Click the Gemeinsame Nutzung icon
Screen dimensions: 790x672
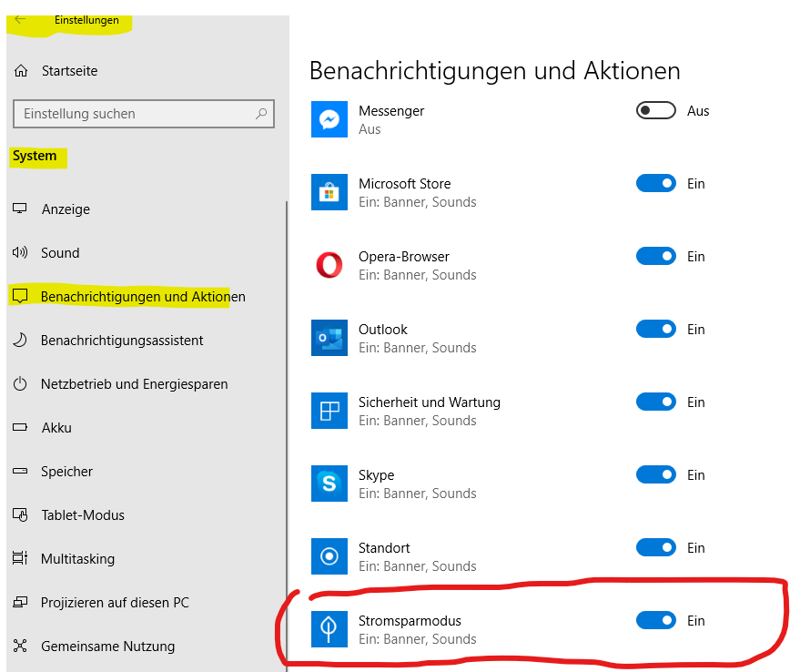tap(20, 646)
